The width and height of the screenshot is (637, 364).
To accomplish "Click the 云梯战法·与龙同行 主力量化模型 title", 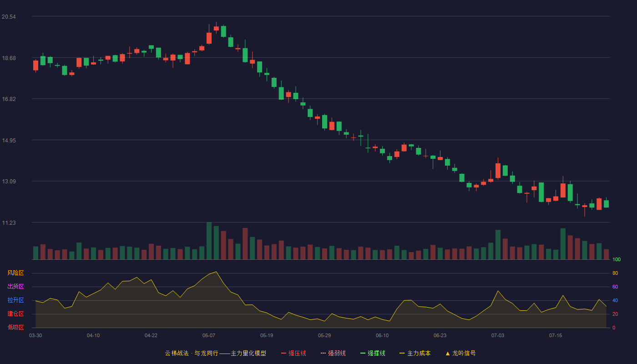I will 215,353.
